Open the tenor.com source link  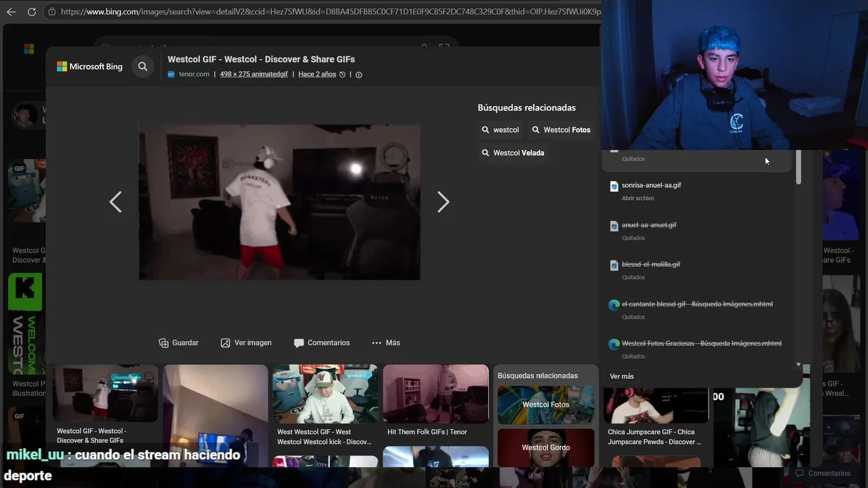coord(194,75)
